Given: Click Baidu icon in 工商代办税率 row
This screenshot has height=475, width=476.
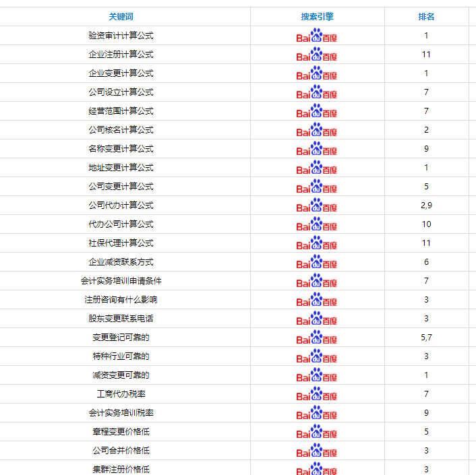Looking at the screenshot, I should (317, 393).
